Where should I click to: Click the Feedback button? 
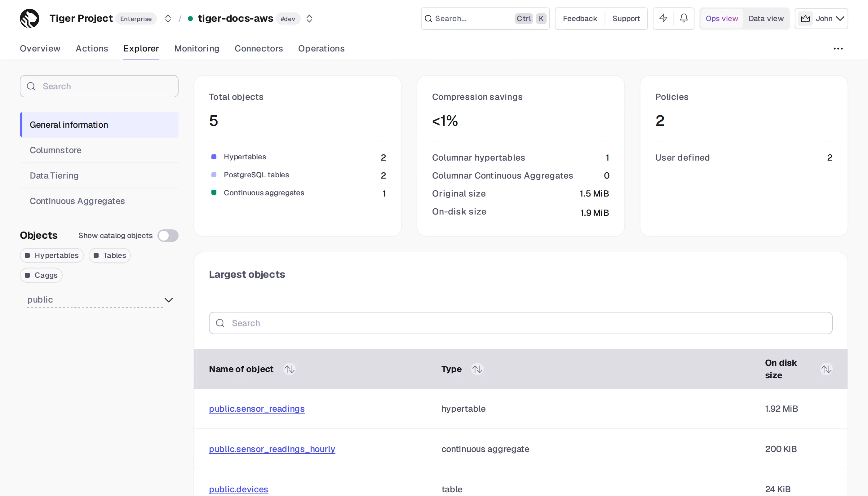(580, 18)
